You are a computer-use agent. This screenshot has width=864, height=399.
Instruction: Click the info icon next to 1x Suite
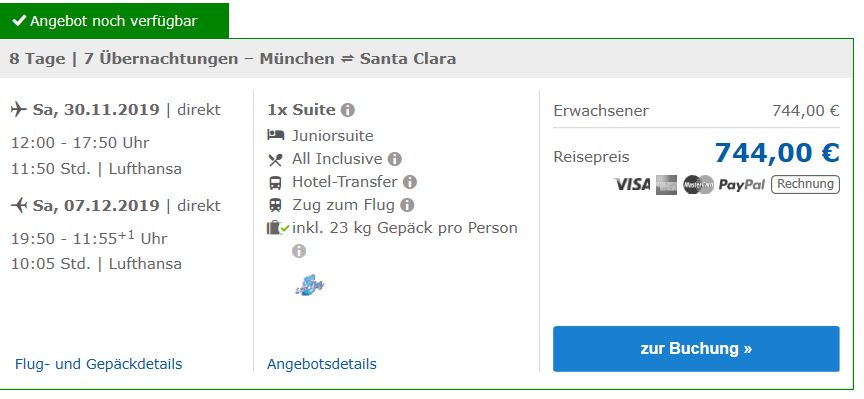pos(347,110)
